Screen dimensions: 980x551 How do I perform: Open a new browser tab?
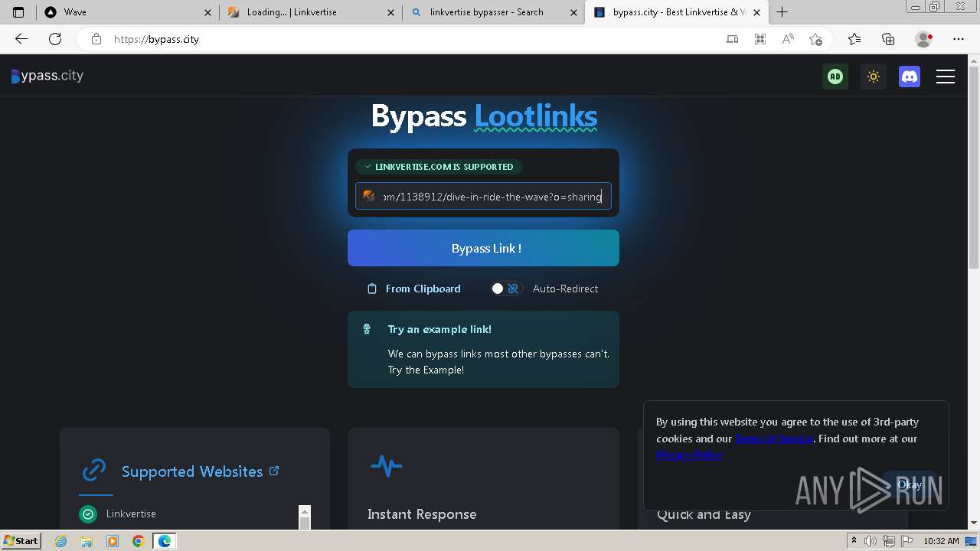(782, 12)
